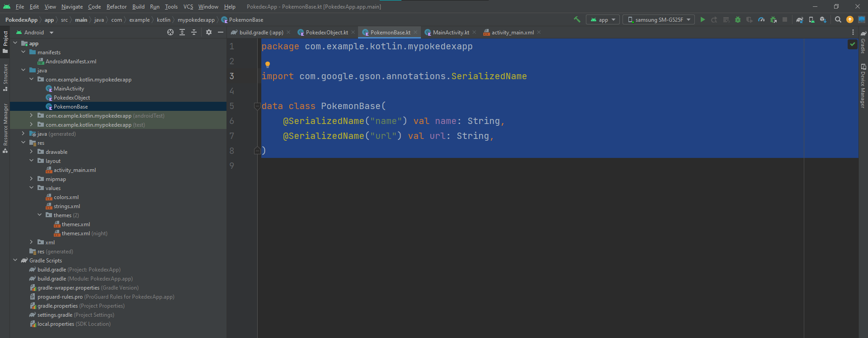This screenshot has width=868, height=338.
Task: Toggle the Structure tool window
Action: (x=5, y=77)
